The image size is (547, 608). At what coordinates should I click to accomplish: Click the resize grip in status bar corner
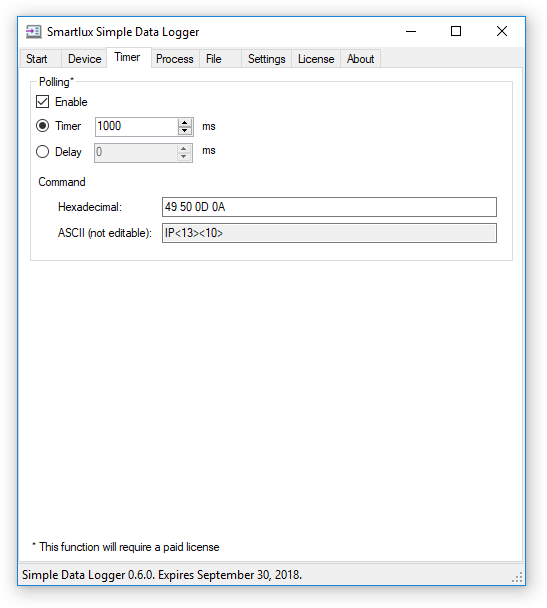(517, 577)
